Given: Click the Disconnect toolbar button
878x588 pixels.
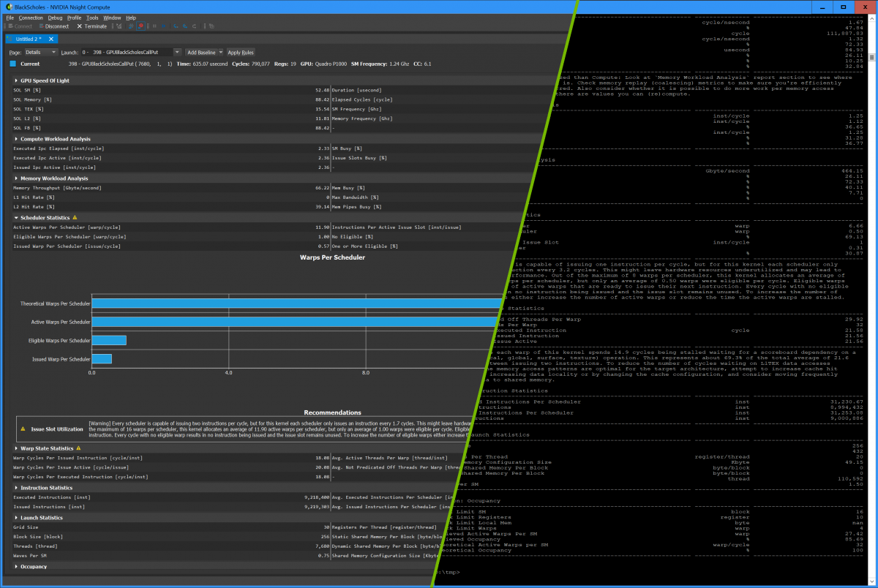Looking at the screenshot, I should pyautogui.click(x=54, y=26).
